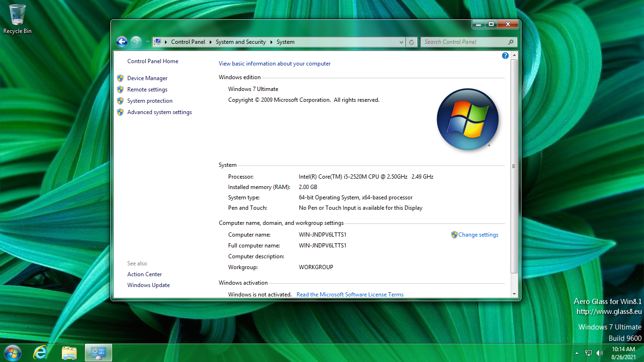Click the Help question mark icon

505,56
